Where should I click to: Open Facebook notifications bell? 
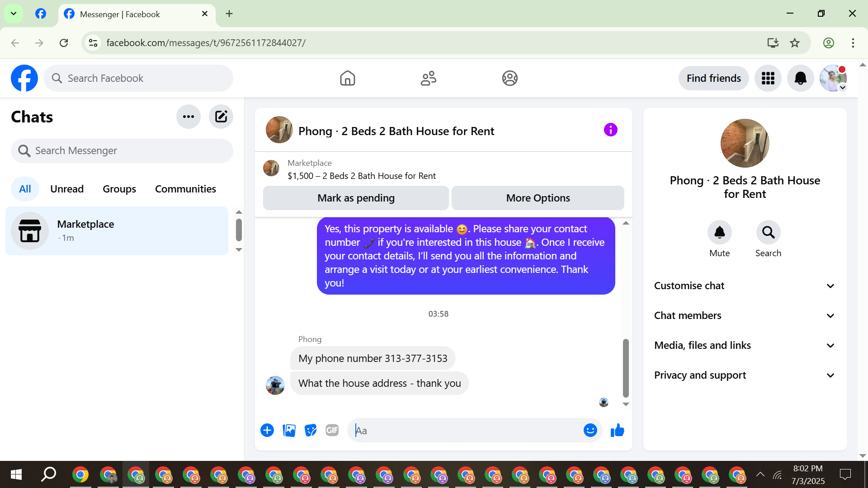point(800,78)
